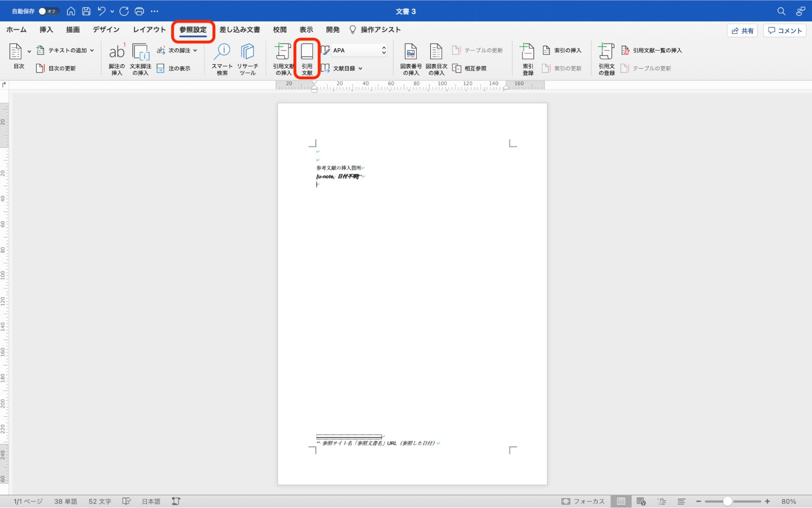Image resolution: width=812 pixels, height=508 pixels.
Task: Open リサーチツール
Action: 247,59
